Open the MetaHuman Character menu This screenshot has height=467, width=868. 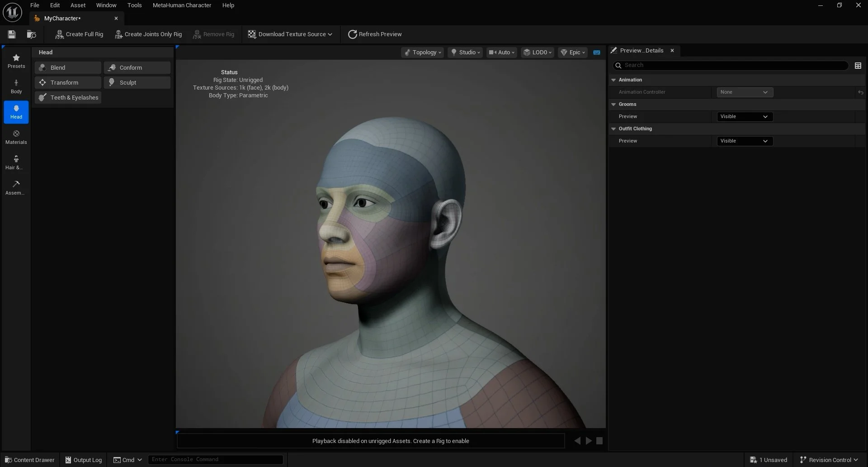click(x=182, y=5)
